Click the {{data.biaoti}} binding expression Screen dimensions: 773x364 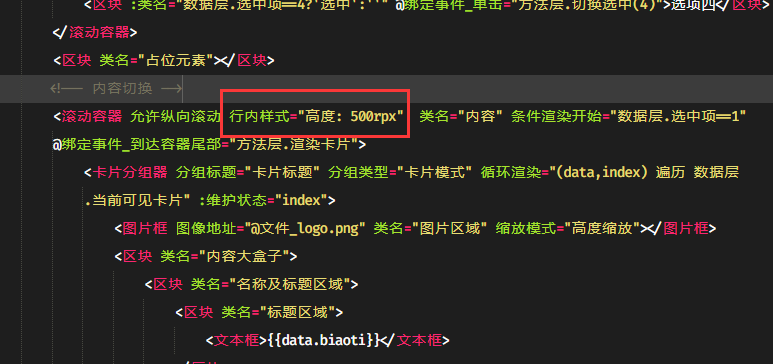click(324, 341)
